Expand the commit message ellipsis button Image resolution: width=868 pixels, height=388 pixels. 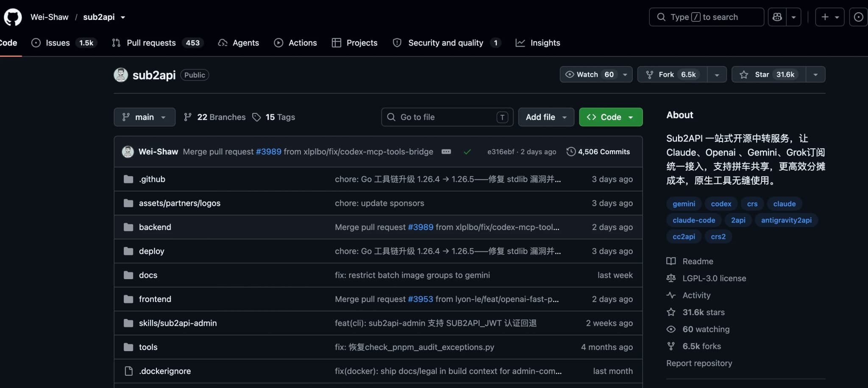pos(446,152)
